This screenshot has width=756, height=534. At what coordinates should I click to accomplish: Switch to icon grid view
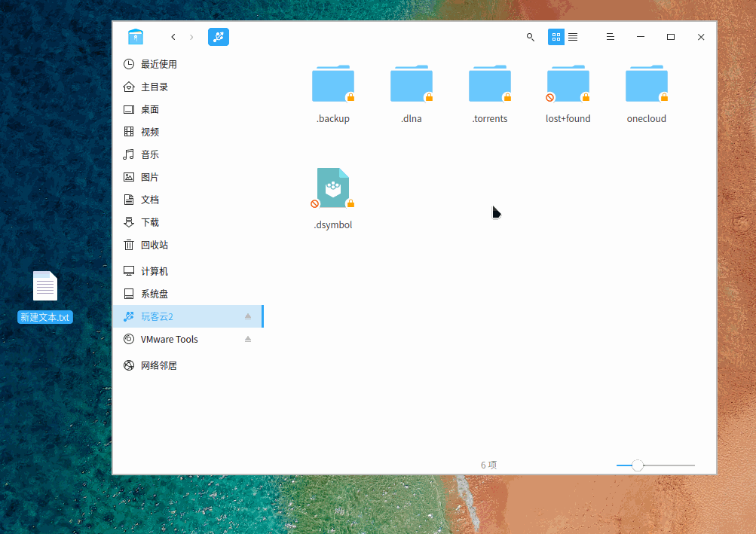[x=556, y=37]
